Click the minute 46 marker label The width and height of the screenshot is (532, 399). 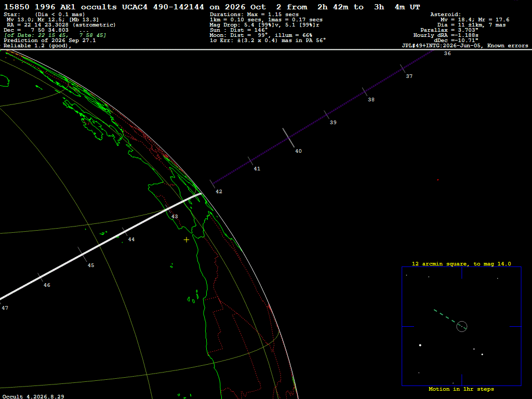[x=47, y=285]
